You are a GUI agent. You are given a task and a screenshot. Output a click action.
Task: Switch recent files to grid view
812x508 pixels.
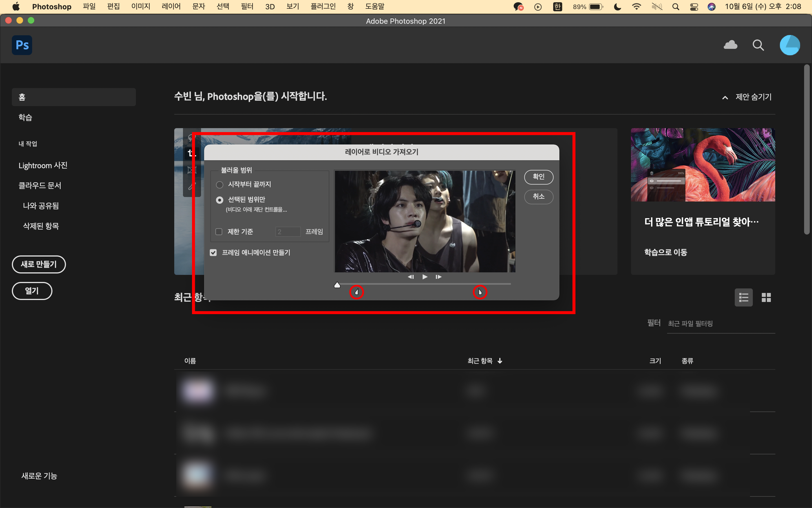click(766, 297)
